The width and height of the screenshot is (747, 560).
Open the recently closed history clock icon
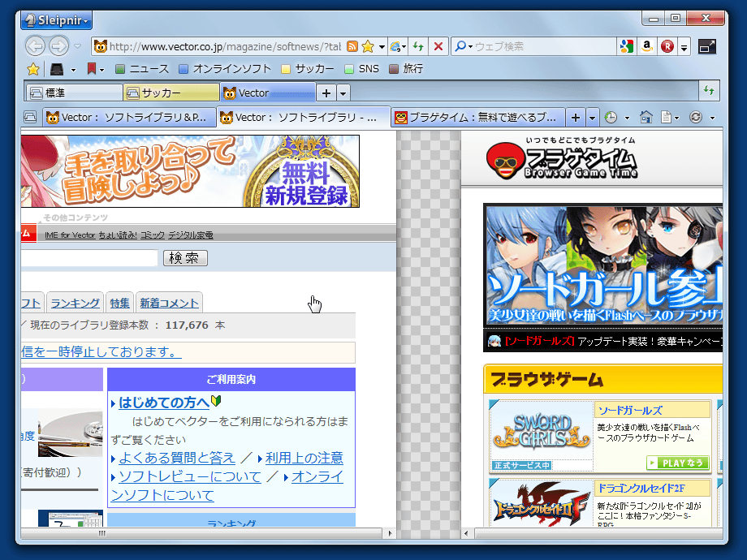(611, 117)
